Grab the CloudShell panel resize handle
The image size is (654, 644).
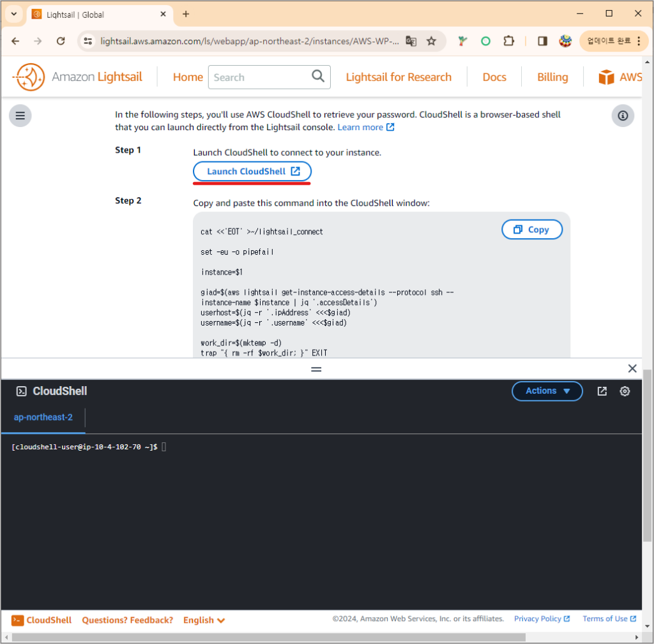(316, 369)
